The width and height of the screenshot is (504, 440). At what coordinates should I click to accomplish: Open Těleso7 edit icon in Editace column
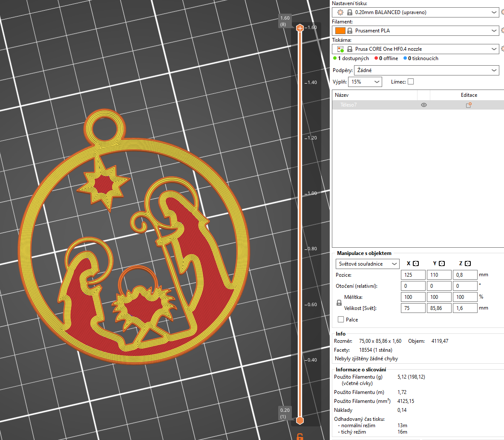pyautogui.click(x=468, y=105)
